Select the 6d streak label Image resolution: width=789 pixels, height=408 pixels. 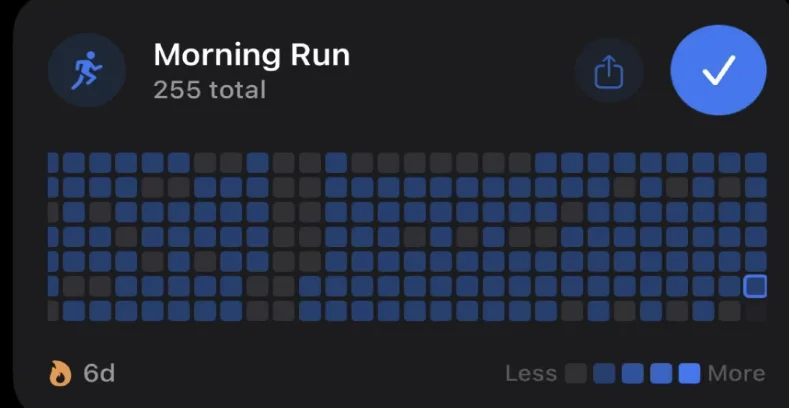point(99,374)
